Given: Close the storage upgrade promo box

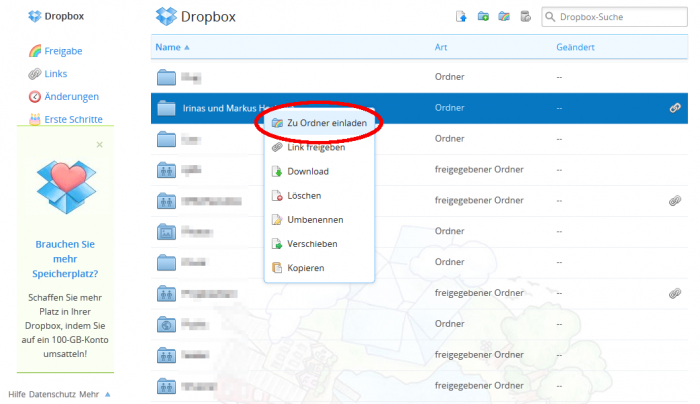Looking at the screenshot, I should [x=99, y=145].
